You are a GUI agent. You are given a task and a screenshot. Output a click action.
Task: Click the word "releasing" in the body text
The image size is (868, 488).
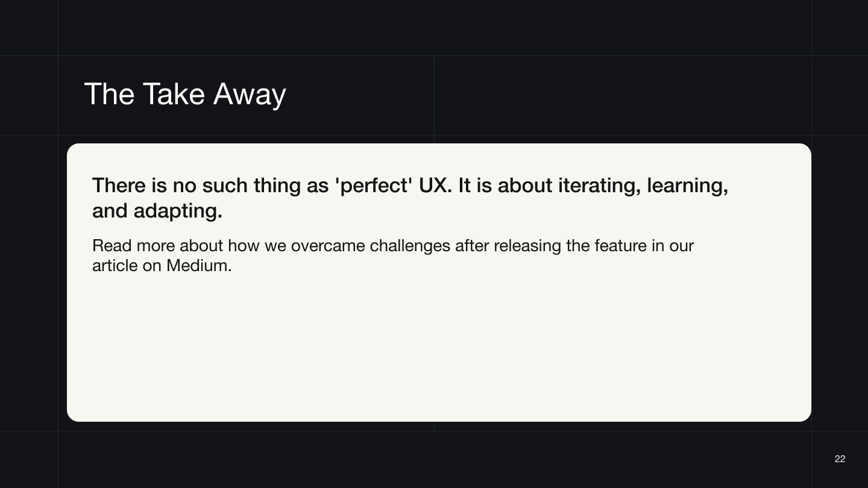click(527, 246)
